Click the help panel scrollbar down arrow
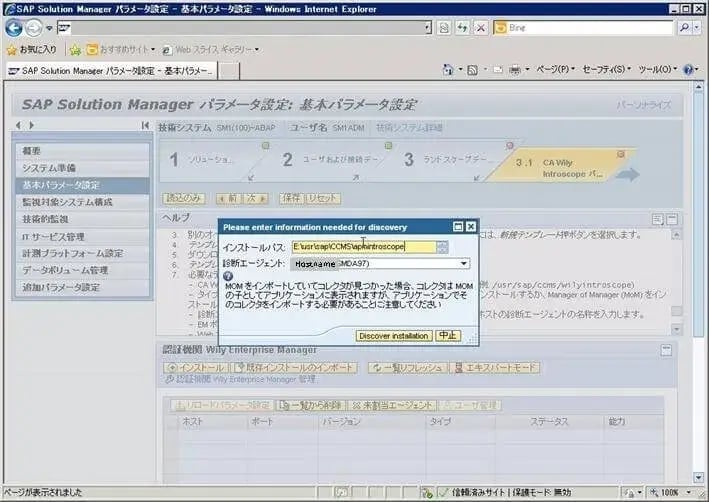The height and width of the screenshot is (502, 709). pos(676,329)
